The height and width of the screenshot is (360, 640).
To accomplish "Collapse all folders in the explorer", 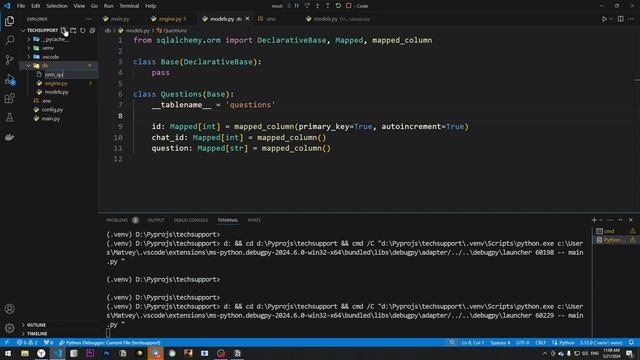I will click(92, 30).
